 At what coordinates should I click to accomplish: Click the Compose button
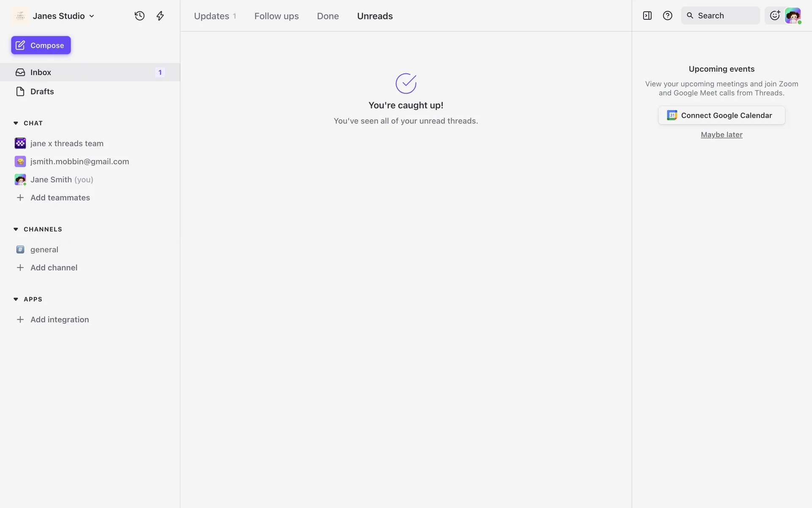tap(41, 45)
